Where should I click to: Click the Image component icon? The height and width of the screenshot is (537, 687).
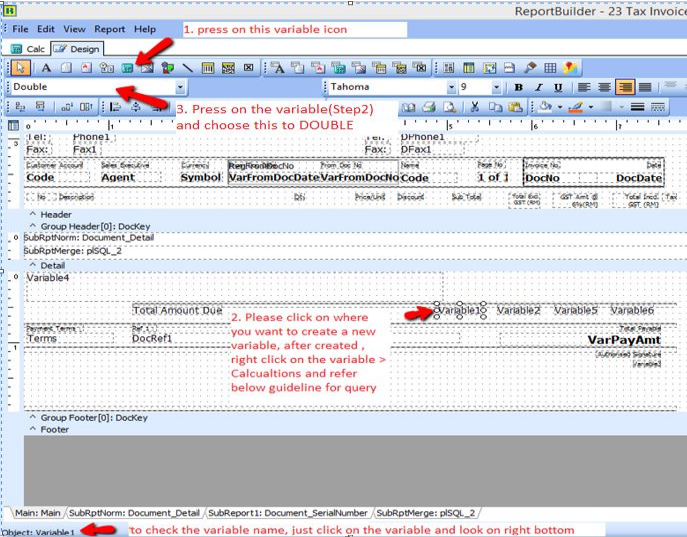click(147, 68)
